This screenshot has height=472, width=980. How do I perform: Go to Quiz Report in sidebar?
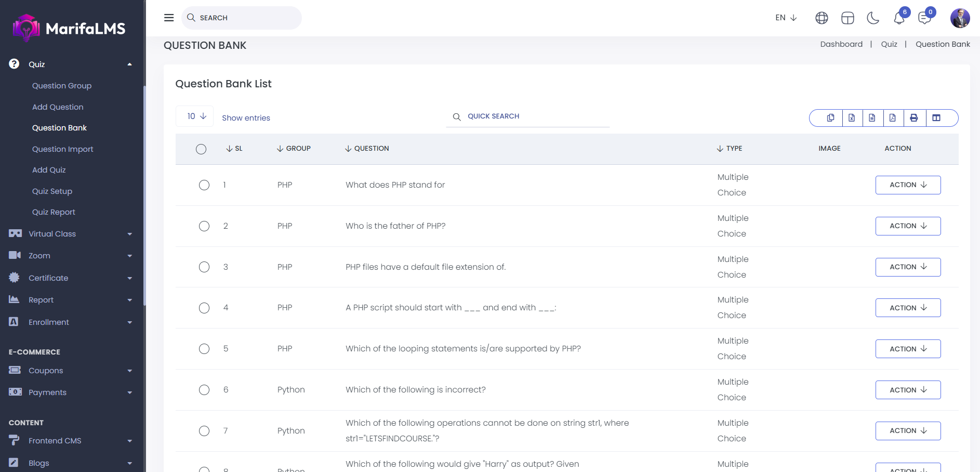coord(54,212)
